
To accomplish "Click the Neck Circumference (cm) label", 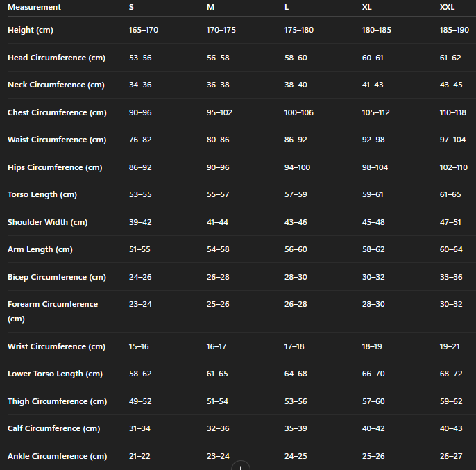I will click(x=56, y=85).
